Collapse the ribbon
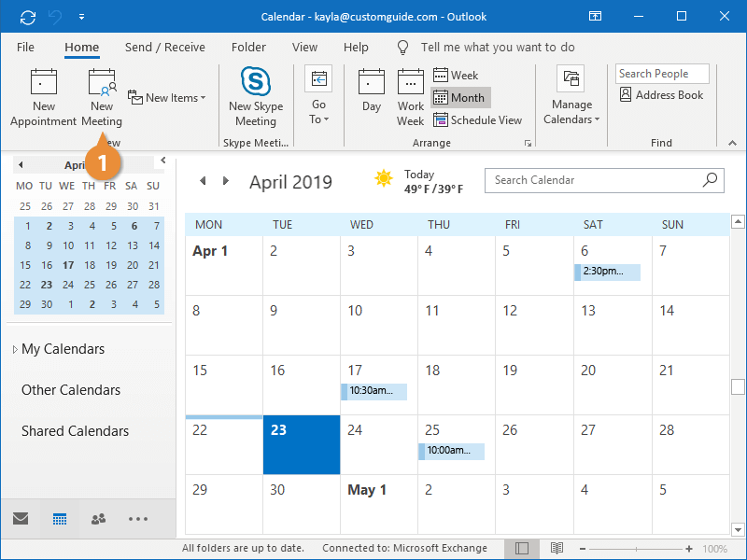This screenshot has height=560, width=747. (732, 143)
